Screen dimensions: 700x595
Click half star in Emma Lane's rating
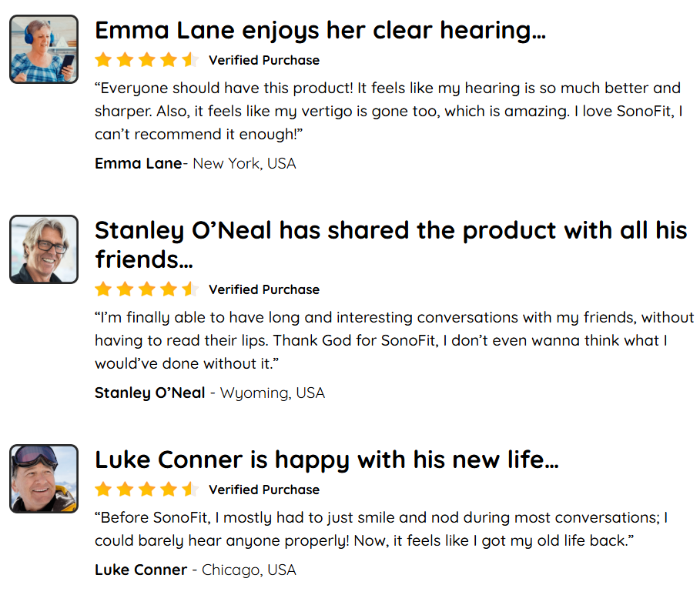(191, 60)
